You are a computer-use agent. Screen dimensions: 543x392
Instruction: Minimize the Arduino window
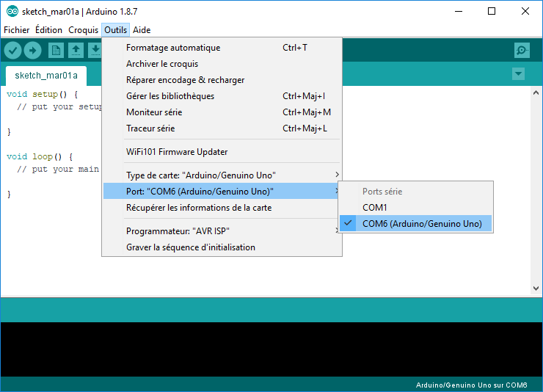click(459, 12)
